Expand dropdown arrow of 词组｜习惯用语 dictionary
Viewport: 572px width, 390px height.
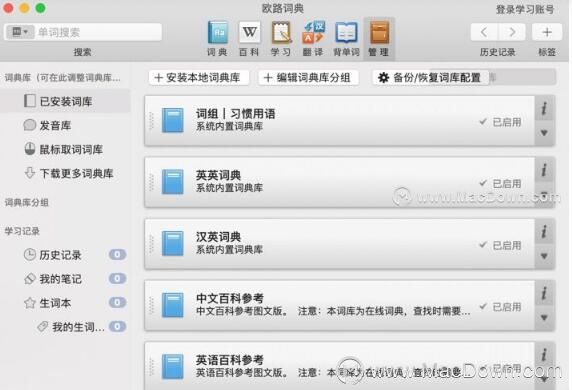pos(544,133)
